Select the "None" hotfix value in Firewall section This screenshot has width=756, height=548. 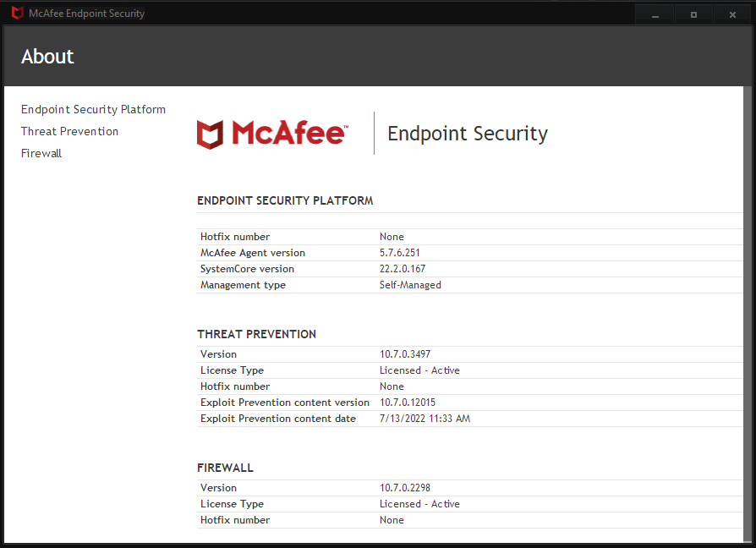[392, 520]
